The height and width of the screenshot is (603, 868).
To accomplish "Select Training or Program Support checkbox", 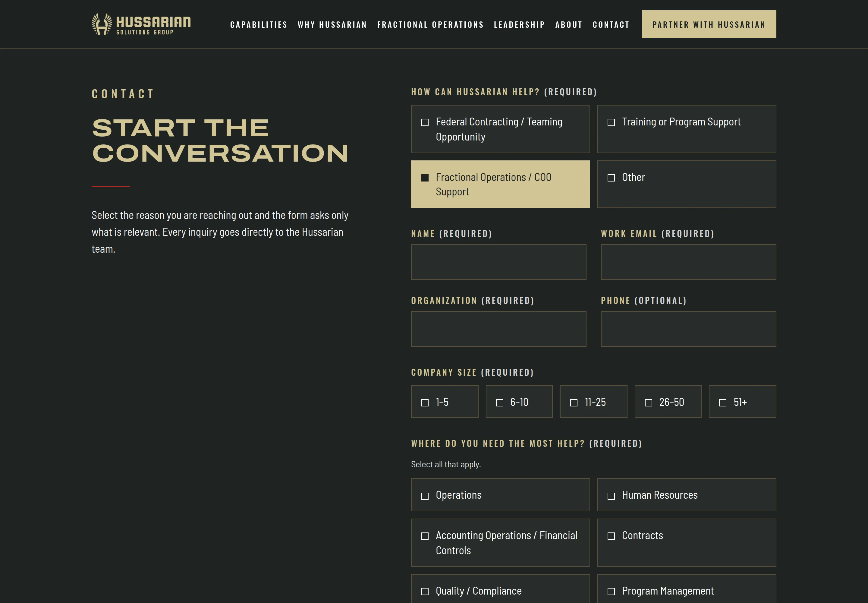I will pos(687,129).
